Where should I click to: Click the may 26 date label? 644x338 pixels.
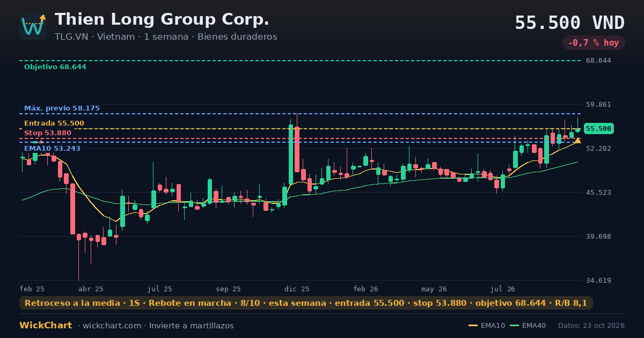434,289
